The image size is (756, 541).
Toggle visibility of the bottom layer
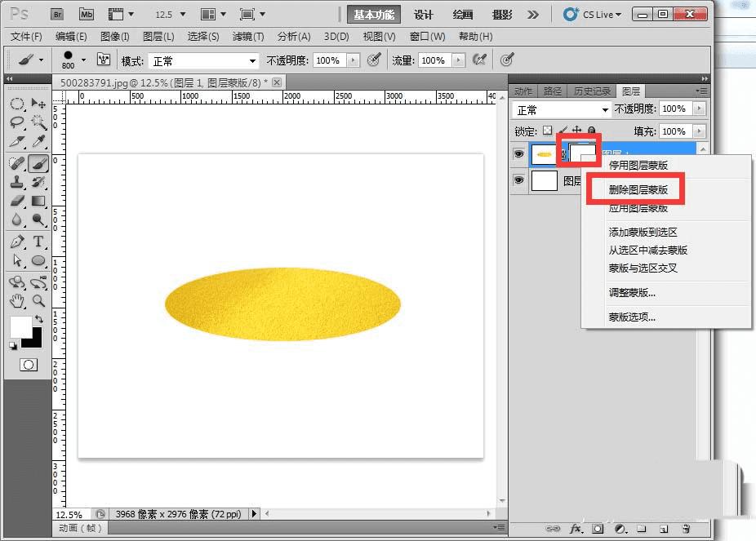[518, 181]
